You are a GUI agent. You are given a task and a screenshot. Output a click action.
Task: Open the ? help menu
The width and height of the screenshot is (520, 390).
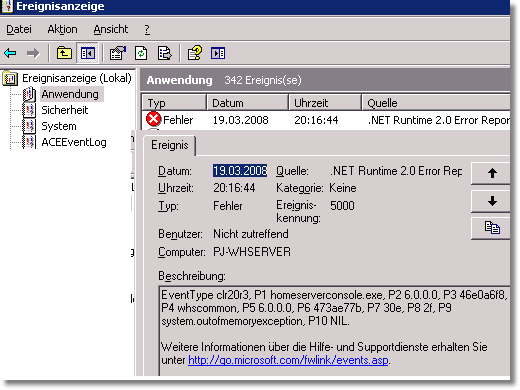click(x=147, y=29)
